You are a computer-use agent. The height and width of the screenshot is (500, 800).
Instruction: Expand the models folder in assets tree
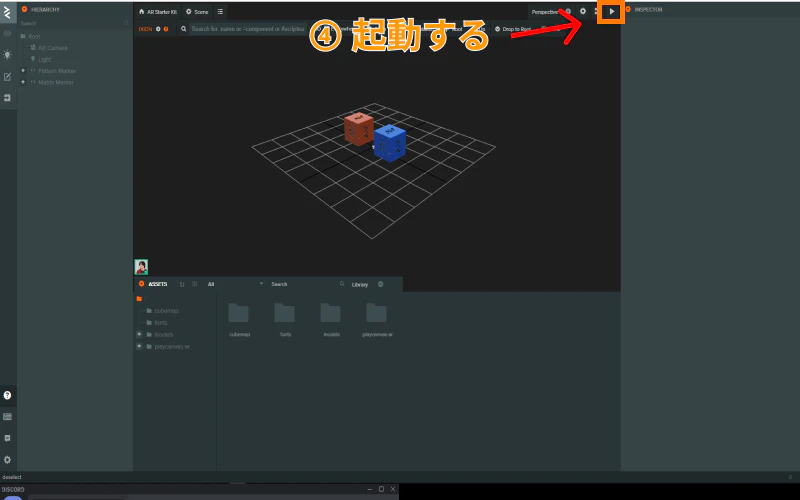point(139,334)
